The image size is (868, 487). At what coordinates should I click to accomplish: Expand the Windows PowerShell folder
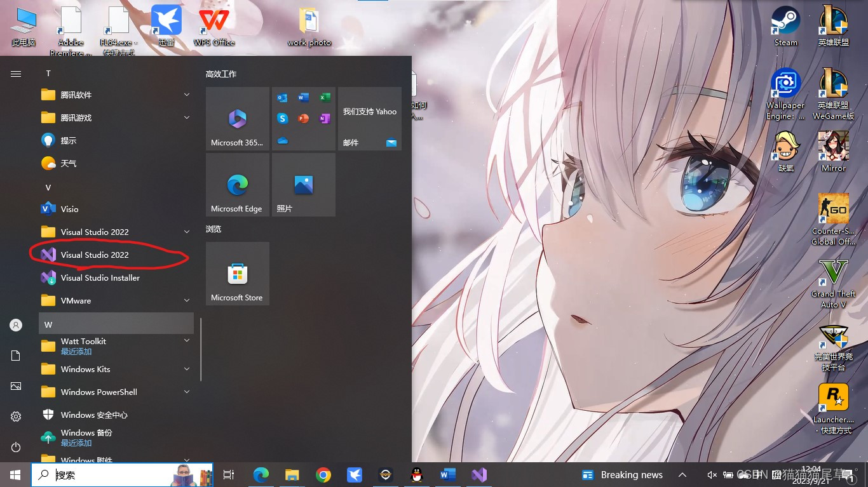(x=187, y=392)
